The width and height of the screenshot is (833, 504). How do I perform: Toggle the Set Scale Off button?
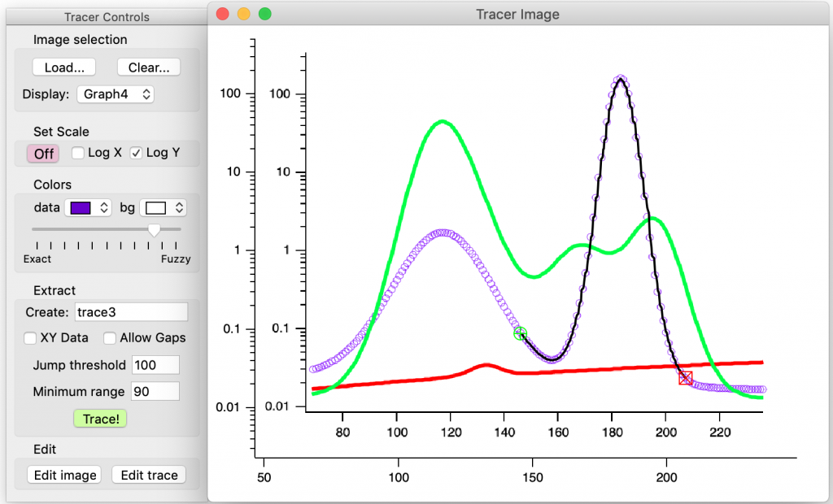pos(44,154)
